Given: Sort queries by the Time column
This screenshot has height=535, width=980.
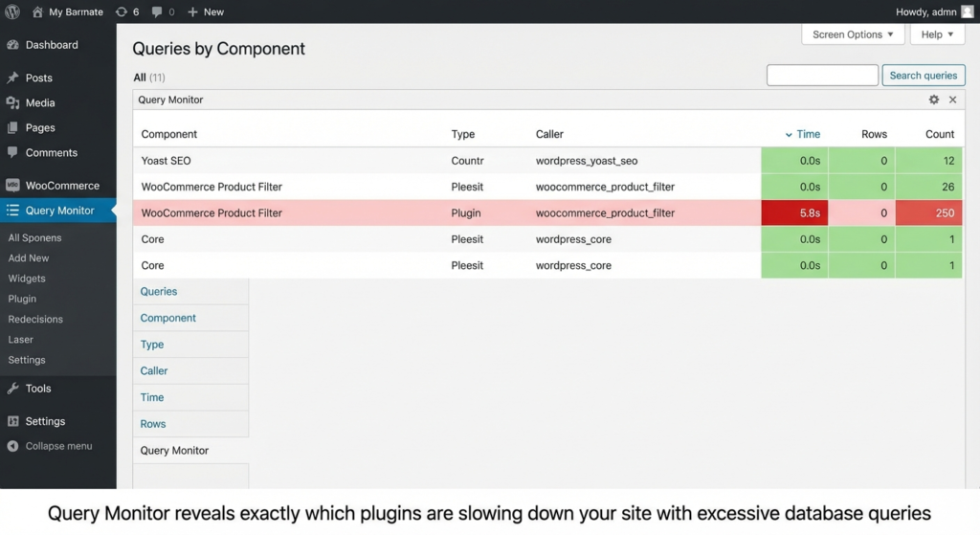Looking at the screenshot, I should [808, 134].
